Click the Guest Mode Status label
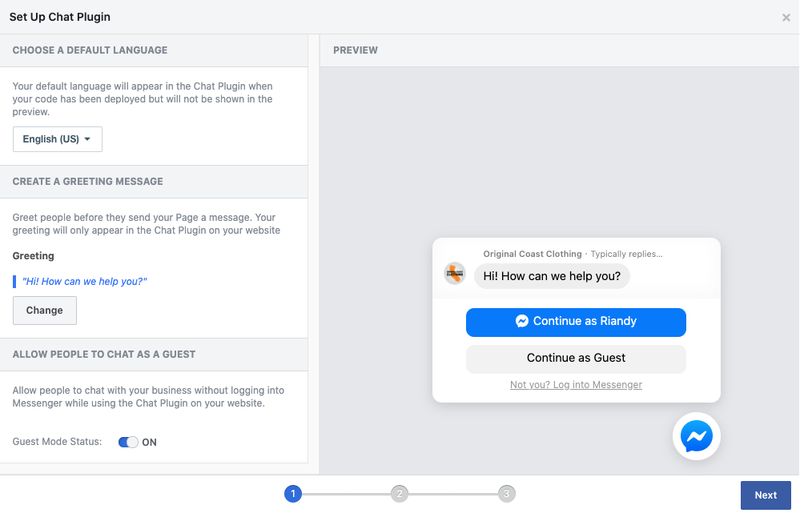This screenshot has height=517, width=800. (57, 441)
